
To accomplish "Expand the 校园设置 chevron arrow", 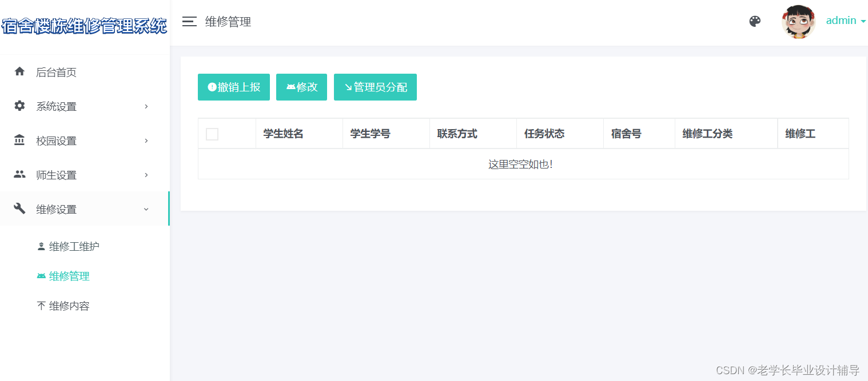I will click(146, 141).
